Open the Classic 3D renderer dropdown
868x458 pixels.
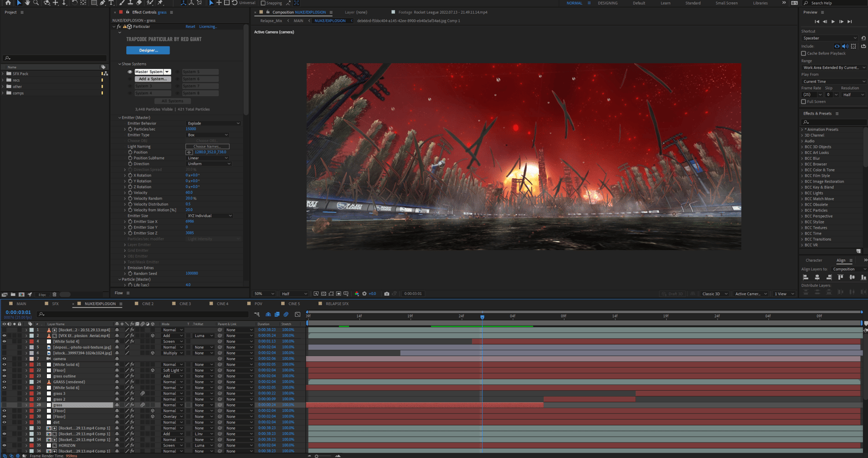(x=715, y=294)
